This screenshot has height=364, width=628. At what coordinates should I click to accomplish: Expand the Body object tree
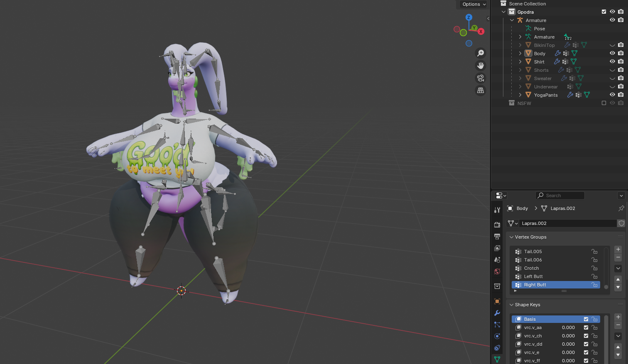[520, 53]
